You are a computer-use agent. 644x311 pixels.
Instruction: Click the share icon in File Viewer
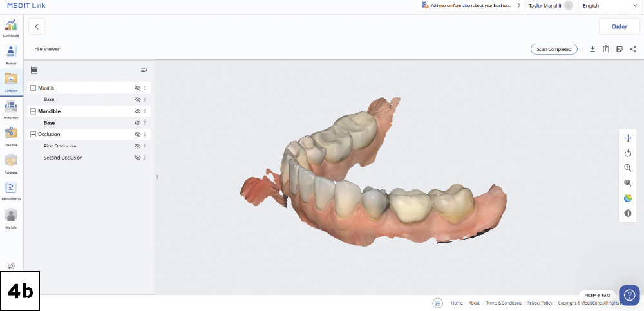coord(633,49)
